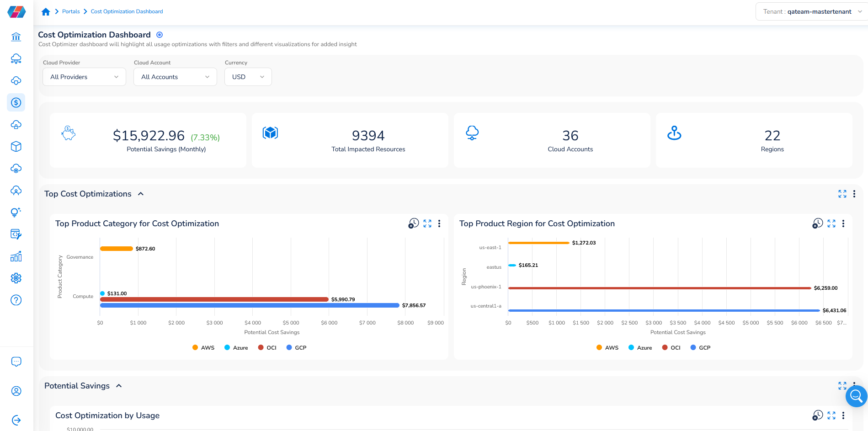The width and height of the screenshot is (868, 431).
Task: Open the Currency USD dropdown
Action: 248,77
